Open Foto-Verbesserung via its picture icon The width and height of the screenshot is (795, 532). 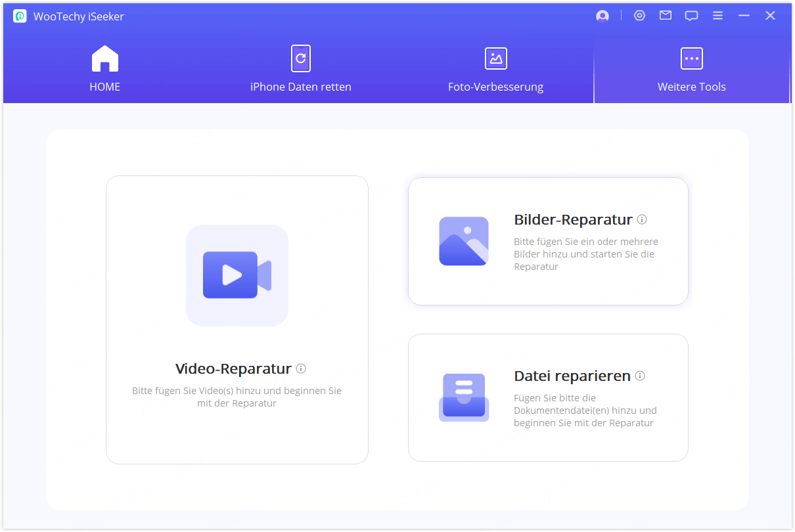[495, 58]
